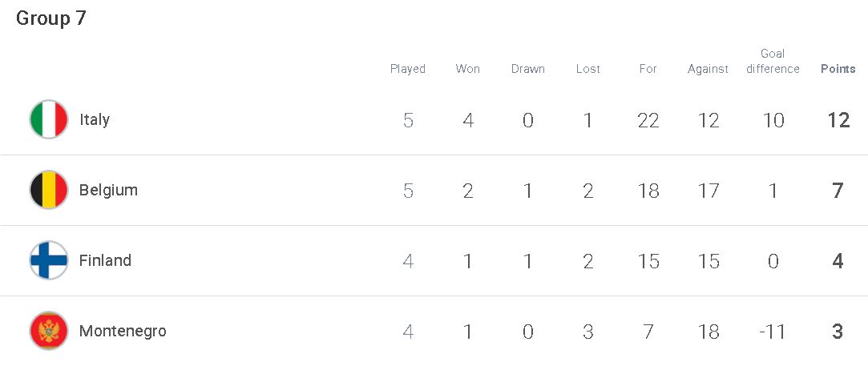This screenshot has width=868, height=366.
Task: Click the Belgium flag icon
Action: tap(49, 190)
